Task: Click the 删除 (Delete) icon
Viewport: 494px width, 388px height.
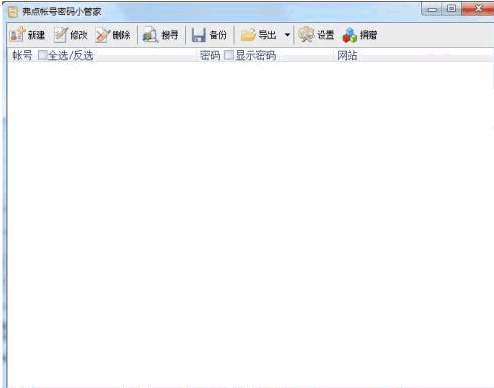Action: click(x=103, y=35)
